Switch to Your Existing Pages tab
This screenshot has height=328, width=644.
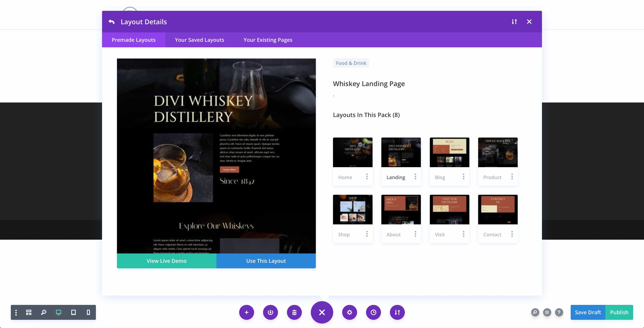tap(268, 40)
